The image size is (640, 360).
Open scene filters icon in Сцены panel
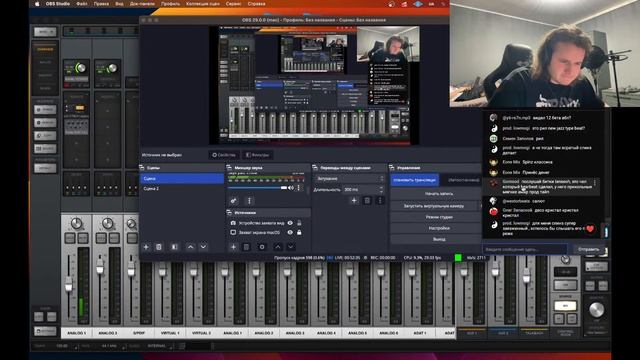(174, 247)
